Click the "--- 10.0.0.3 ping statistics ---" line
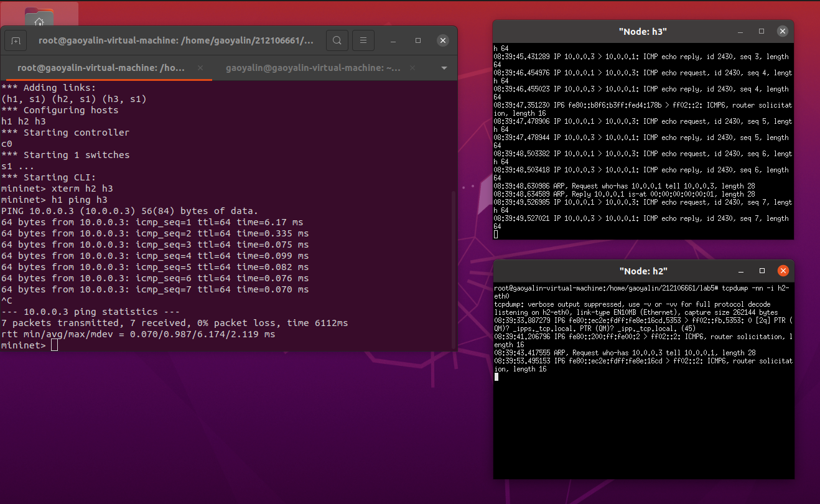820x504 pixels. pyautogui.click(x=91, y=312)
